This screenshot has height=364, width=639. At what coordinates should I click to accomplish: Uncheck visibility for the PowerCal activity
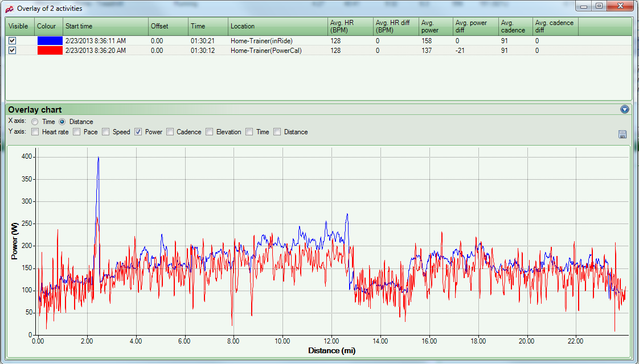(12, 51)
